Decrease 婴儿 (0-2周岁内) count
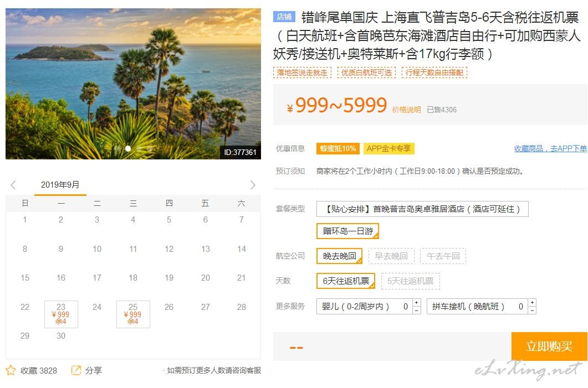 click(417, 310)
